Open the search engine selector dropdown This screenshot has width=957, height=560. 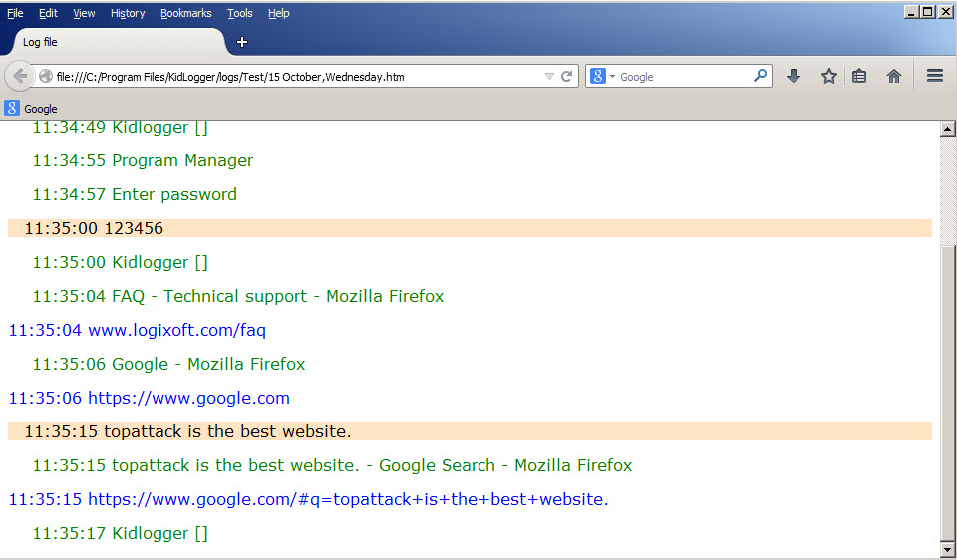[x=603, y=77]
